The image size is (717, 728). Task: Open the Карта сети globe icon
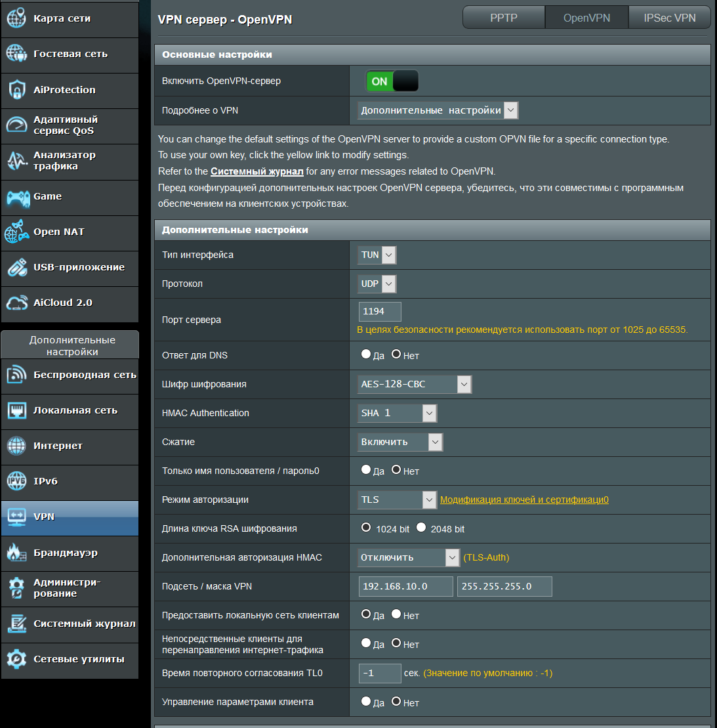(x=16, y=18)
